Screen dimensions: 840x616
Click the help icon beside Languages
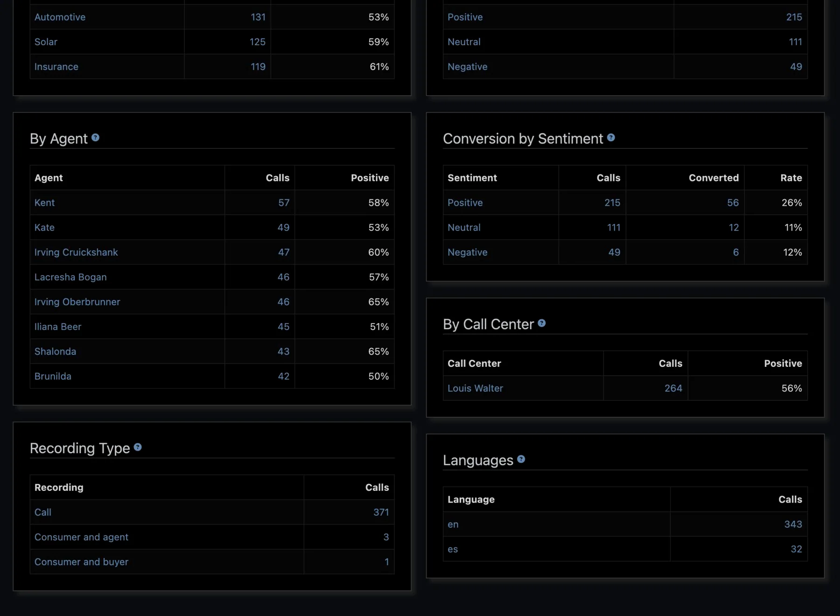click(x=521, y=459)
